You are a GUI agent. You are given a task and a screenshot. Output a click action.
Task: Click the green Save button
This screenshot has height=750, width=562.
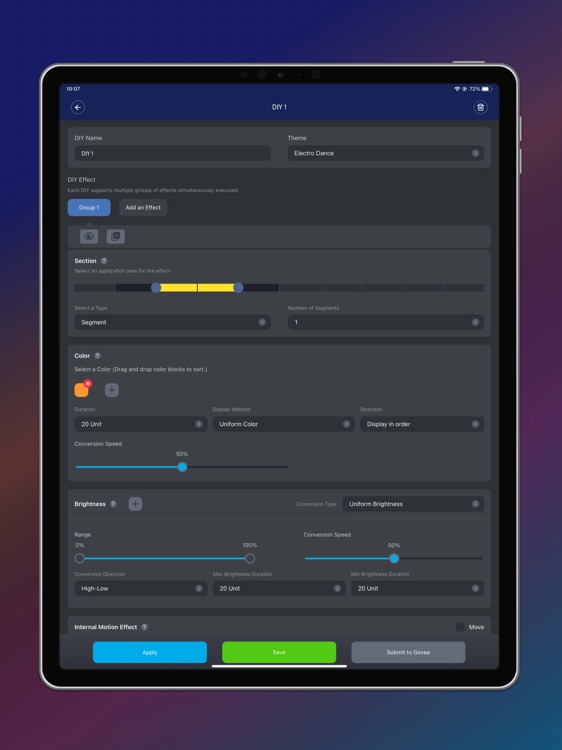click(279, 652)
